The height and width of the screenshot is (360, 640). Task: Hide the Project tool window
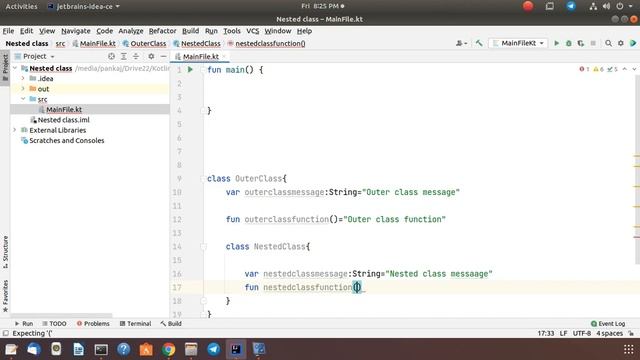pos(163,56)
